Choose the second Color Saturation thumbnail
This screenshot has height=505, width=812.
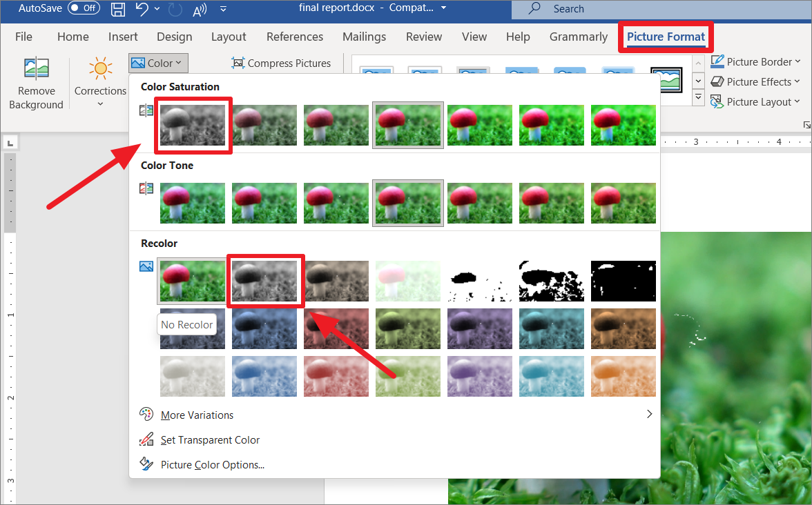coord(264,126)
